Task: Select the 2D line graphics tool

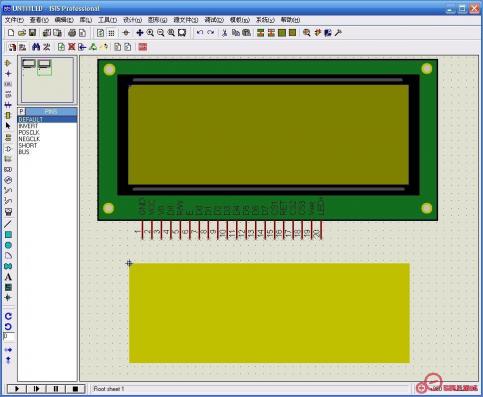Action: (8, 224)
